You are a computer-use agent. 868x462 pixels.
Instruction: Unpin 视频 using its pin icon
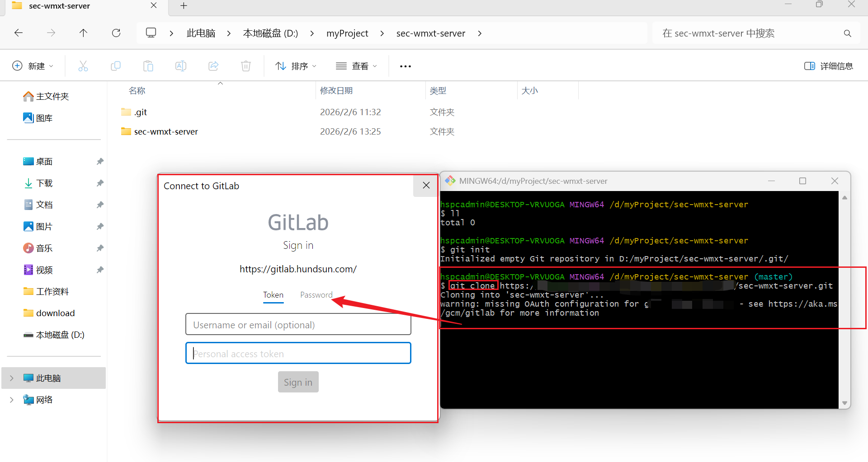100,270
